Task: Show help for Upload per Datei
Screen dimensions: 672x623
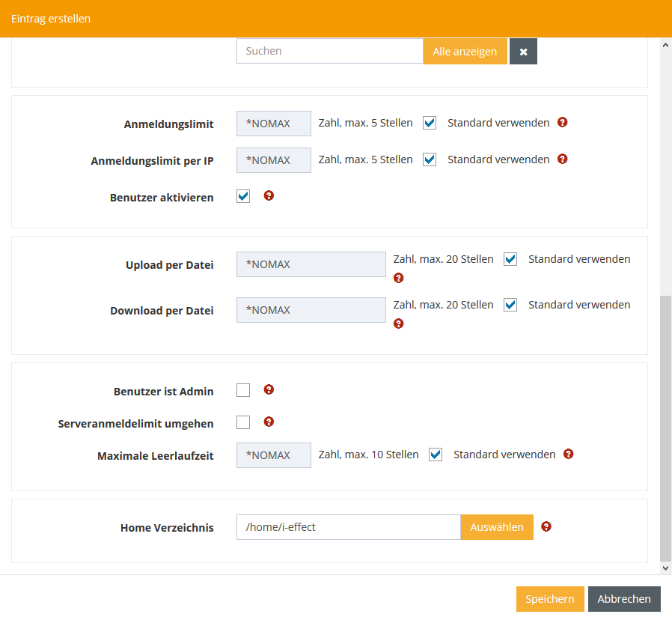Action: click(x=399, y=278)
